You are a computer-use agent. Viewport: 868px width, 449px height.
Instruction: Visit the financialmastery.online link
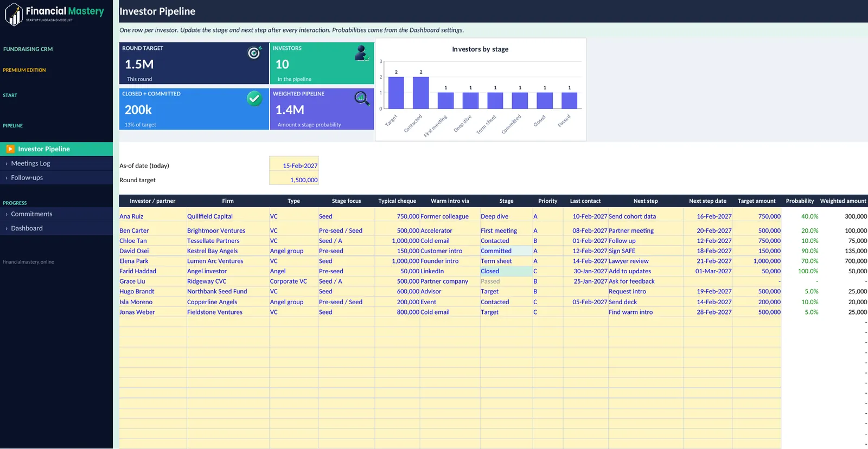pos(29,262)
